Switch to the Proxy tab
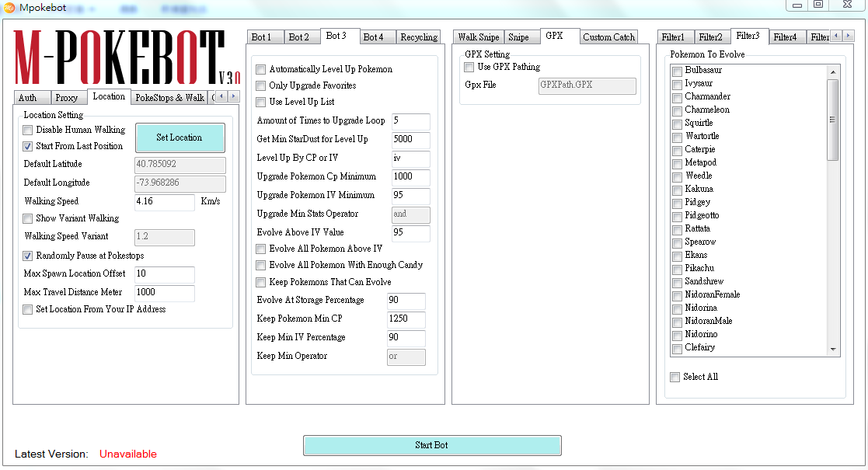The width and height of the screenshot is (868, 470). (69, 97)
